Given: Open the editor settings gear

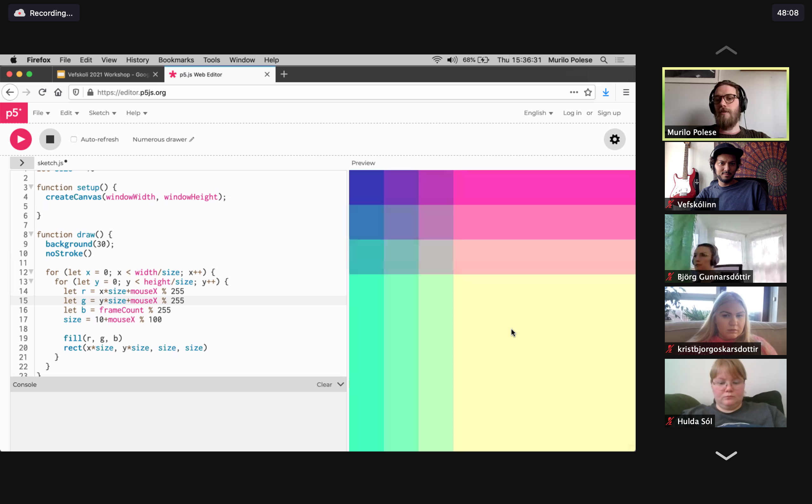Looking at the screenshot, I should click(614, 139).
